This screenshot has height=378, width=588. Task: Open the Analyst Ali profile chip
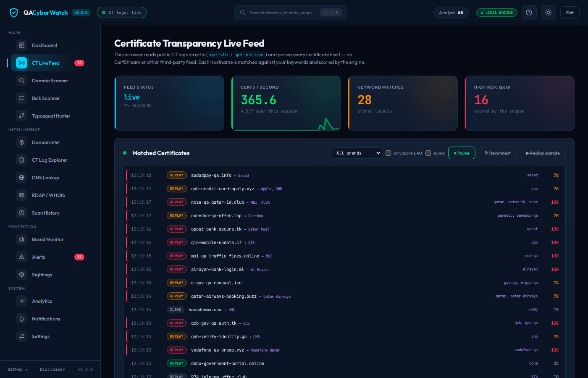(451, 13)
